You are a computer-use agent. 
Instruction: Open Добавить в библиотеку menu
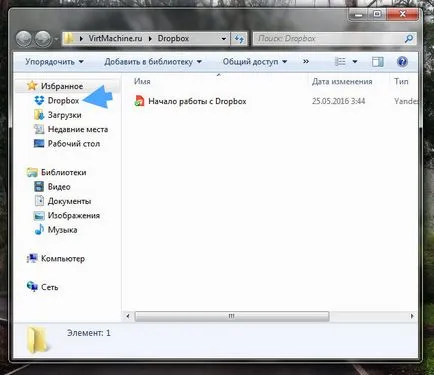click(153, 62)
